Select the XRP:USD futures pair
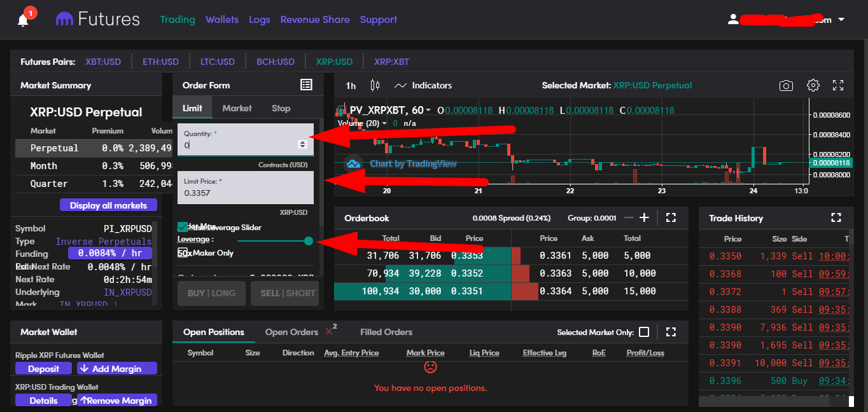 pyautogui.click(x=334, y=62)
